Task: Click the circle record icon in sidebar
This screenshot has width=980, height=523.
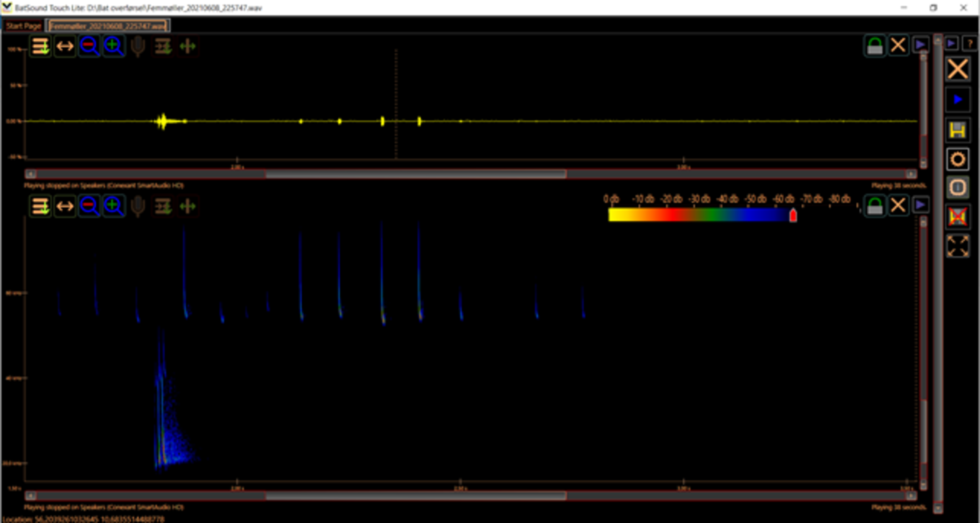Action: point(957,159)
